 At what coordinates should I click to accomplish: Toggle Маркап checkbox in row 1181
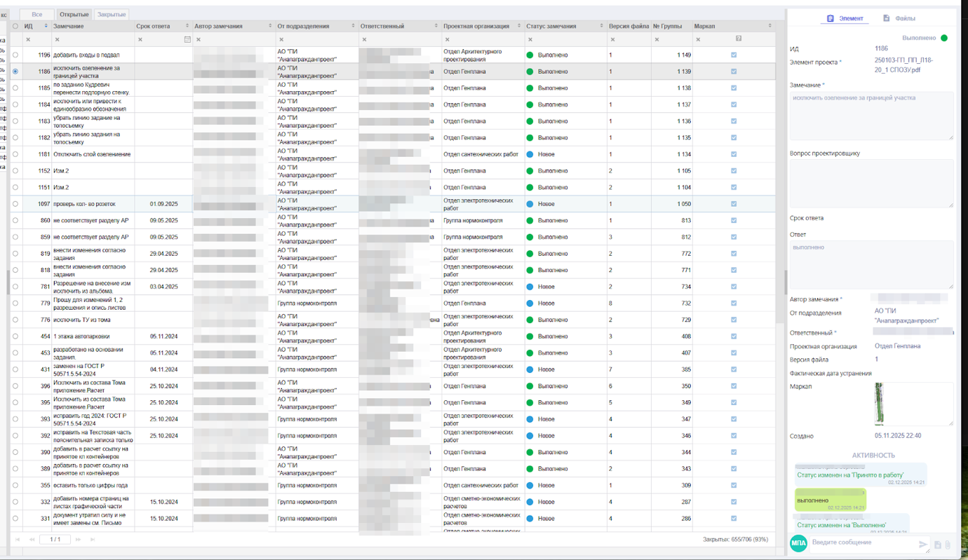coord(734,154)
